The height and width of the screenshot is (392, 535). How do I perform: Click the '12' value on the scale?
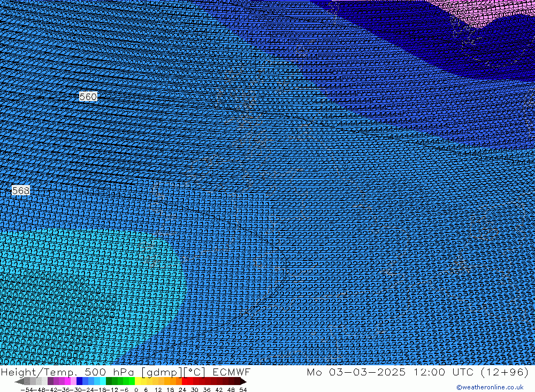(x=158, y=390)
